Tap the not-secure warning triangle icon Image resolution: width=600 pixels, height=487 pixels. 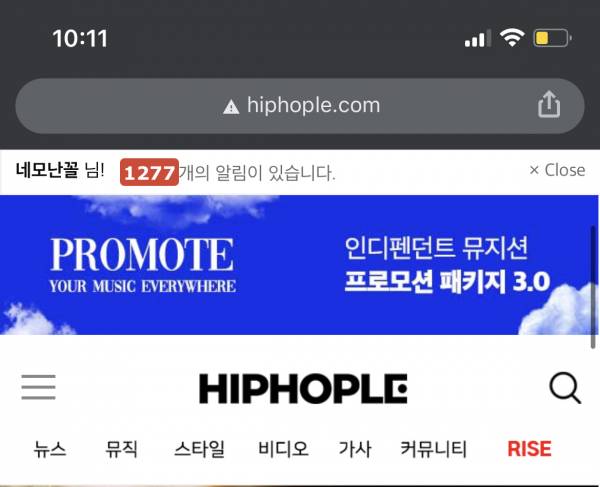(x=231, y=107)
